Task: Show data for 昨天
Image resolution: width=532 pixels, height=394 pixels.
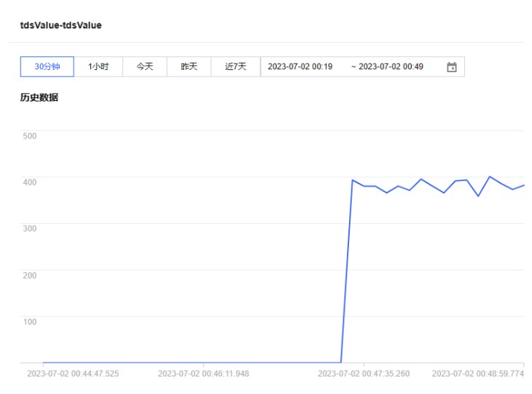Action: pos(189,66)
